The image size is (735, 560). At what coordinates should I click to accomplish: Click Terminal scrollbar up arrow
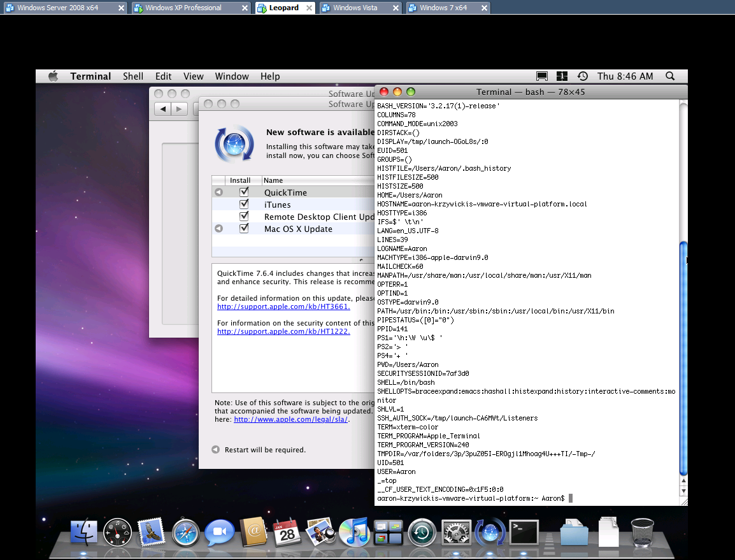[683, 481]
